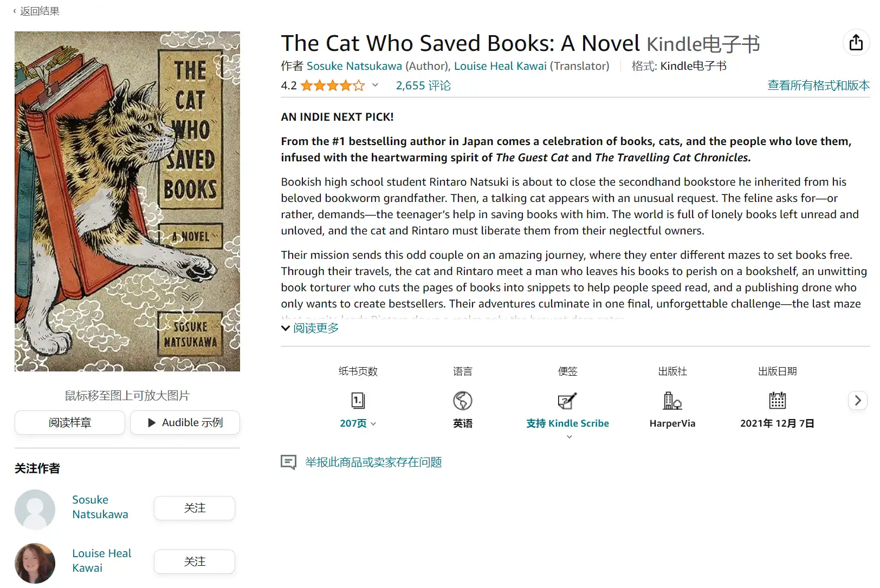
Task: Expand the star rating breakdown chevron
Action: pos(375,85)
